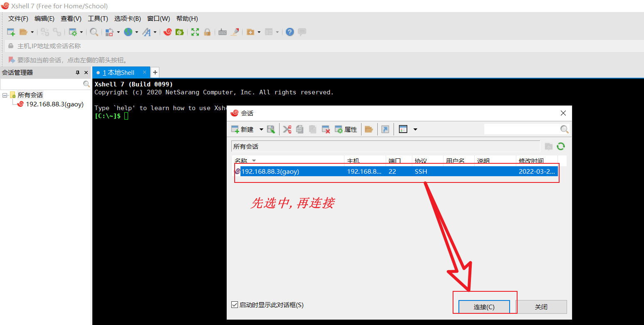Sort by the 修改时间 column header
The image size is (644, 325).
point(537,161)
